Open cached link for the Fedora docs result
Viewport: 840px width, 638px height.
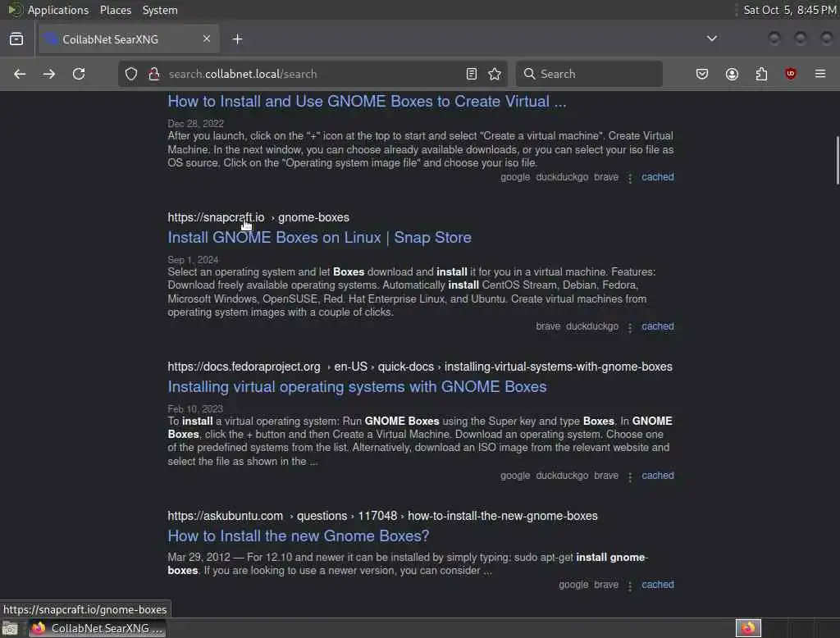(x=657, y=476)
